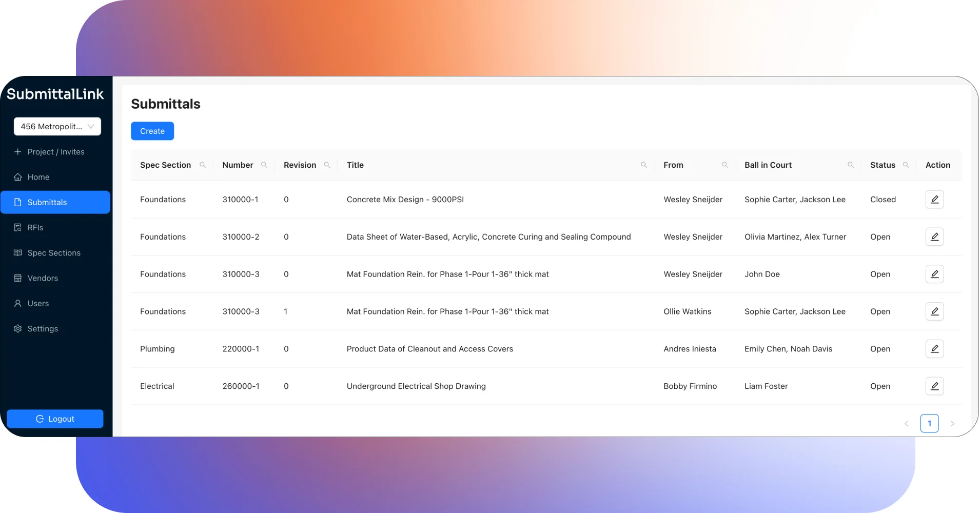Edit submittal 310000-3 from Ollie Watkins

click(x=934, y=311)
